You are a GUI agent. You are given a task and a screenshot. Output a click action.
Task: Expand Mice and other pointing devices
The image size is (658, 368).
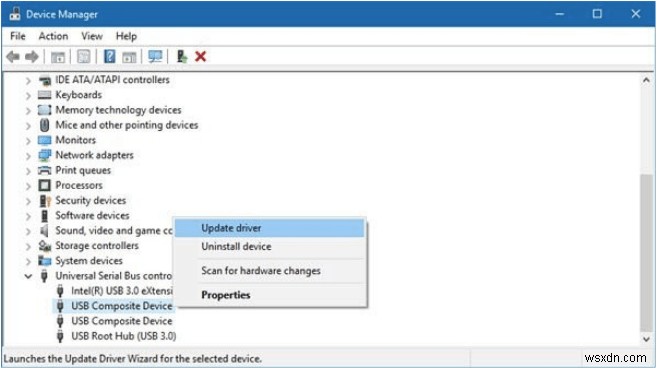pyautogui.click(x=28, y=125)
